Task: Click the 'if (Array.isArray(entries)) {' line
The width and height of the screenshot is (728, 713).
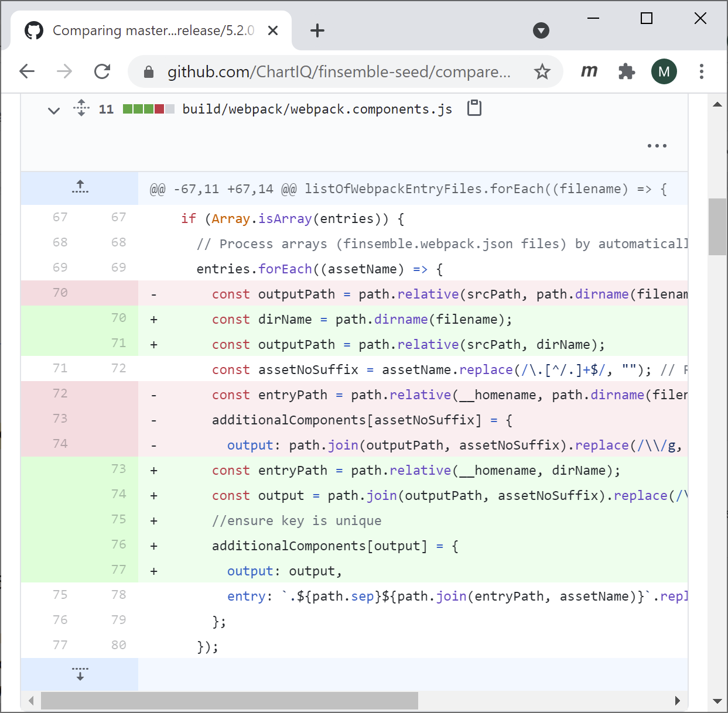Action: 293,218
